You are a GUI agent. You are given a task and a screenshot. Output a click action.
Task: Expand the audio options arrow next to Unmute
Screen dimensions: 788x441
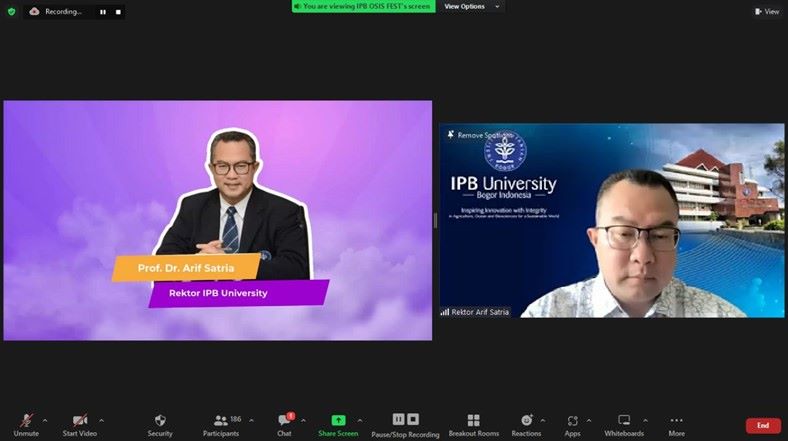(x=45, y=420)
